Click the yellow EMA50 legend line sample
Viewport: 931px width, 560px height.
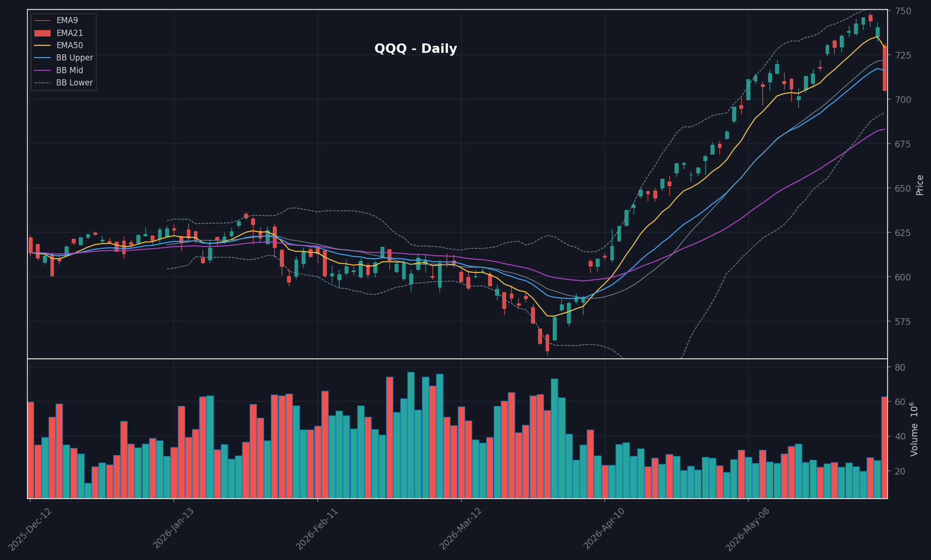point(42,45)
